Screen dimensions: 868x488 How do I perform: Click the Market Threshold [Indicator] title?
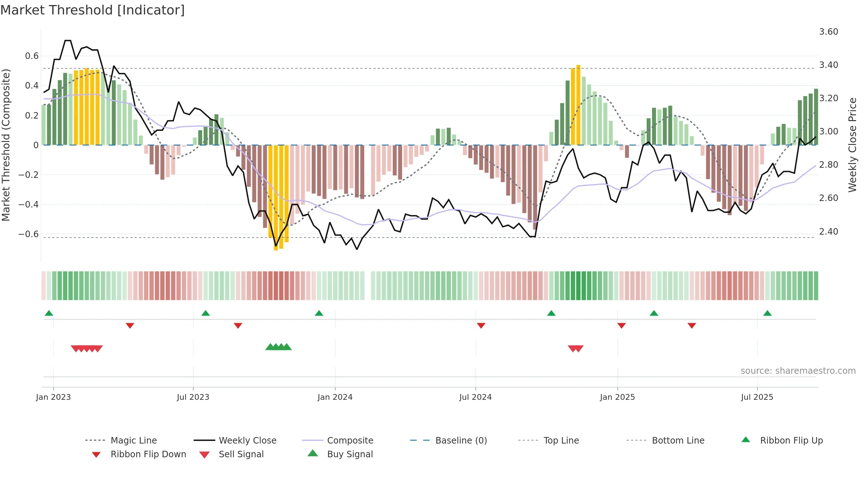tap(93, 10)
